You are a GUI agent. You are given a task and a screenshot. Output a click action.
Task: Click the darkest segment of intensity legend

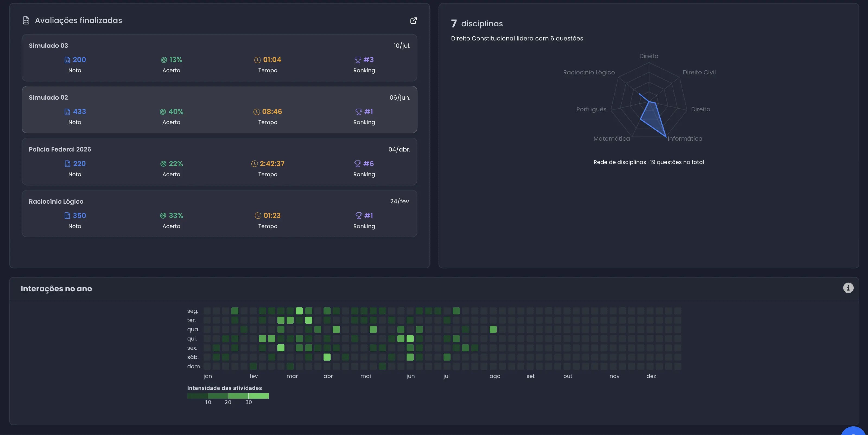click(197, 396)
